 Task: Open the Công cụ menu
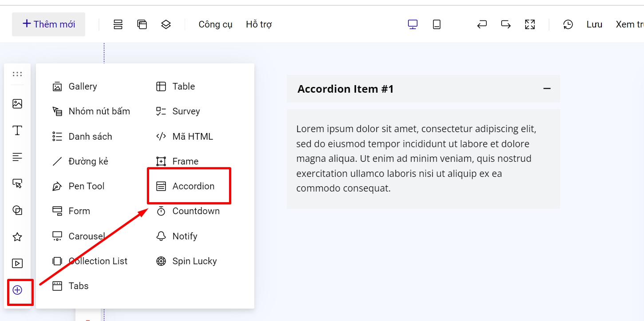tap(215, 24)
